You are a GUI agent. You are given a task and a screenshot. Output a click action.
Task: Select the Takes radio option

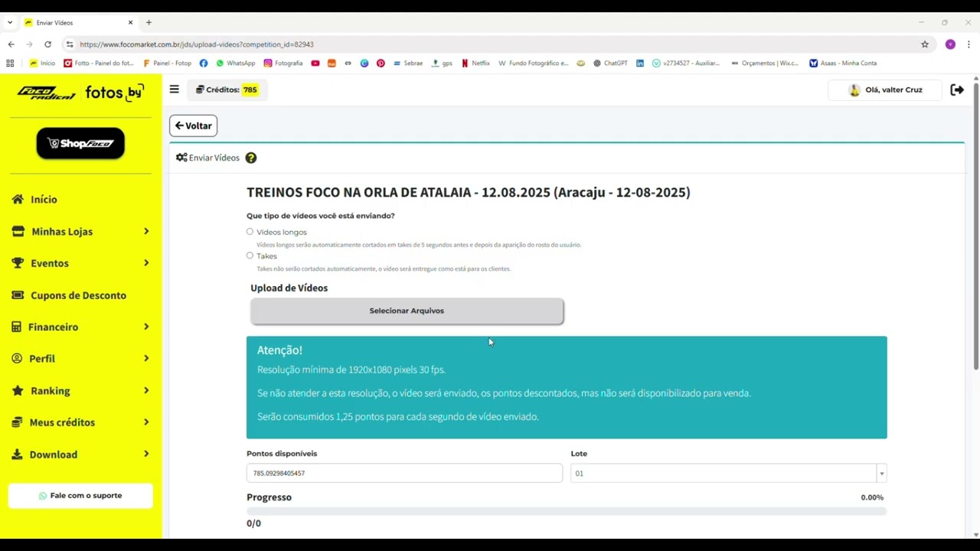click(x=250, y=256)
